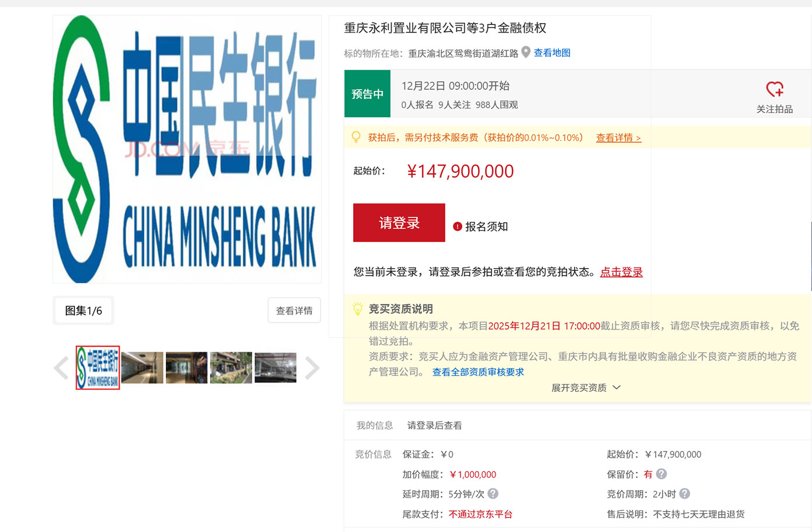Click the 不通过京东平台 payment text
This screenshot has height=532, width=812.
click(480, 514)
